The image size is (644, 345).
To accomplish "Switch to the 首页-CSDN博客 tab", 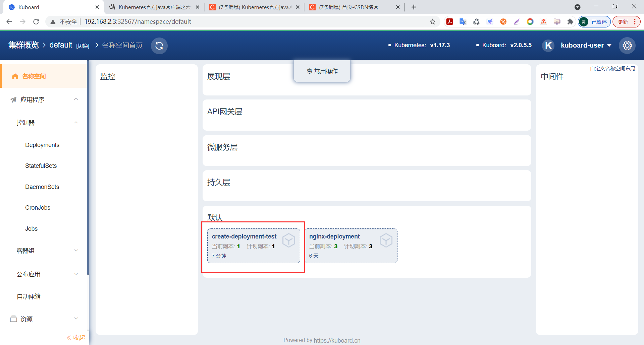I will [x=355, y=7].
